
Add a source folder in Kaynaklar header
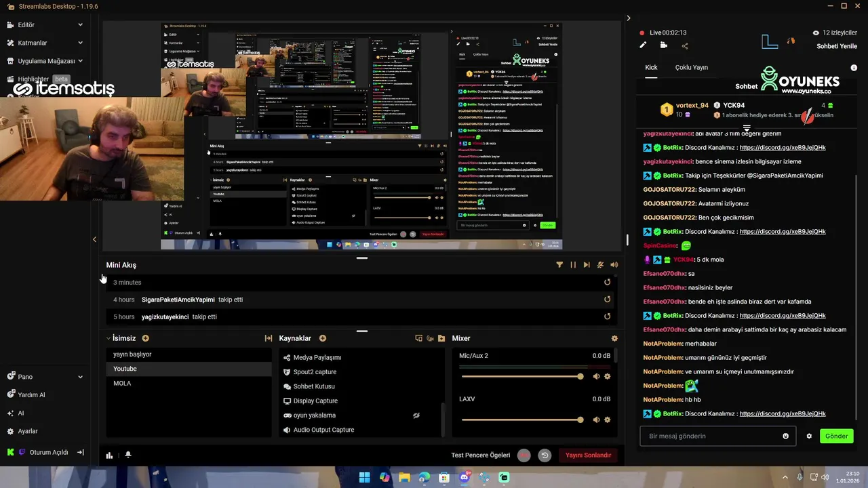pos(441,338)
